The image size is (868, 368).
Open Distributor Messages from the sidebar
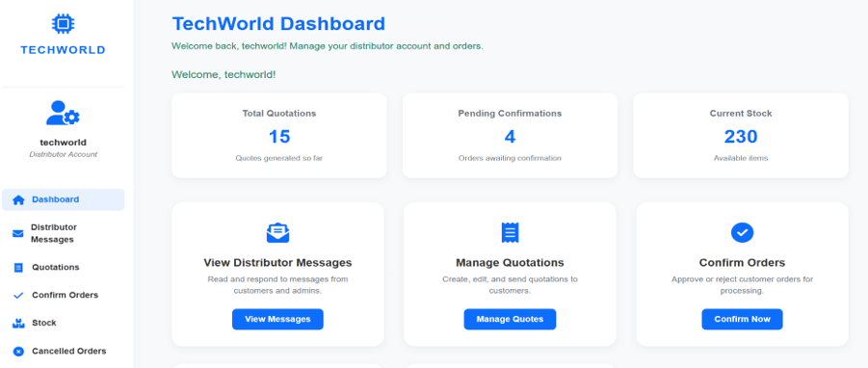tap(64, 233)
